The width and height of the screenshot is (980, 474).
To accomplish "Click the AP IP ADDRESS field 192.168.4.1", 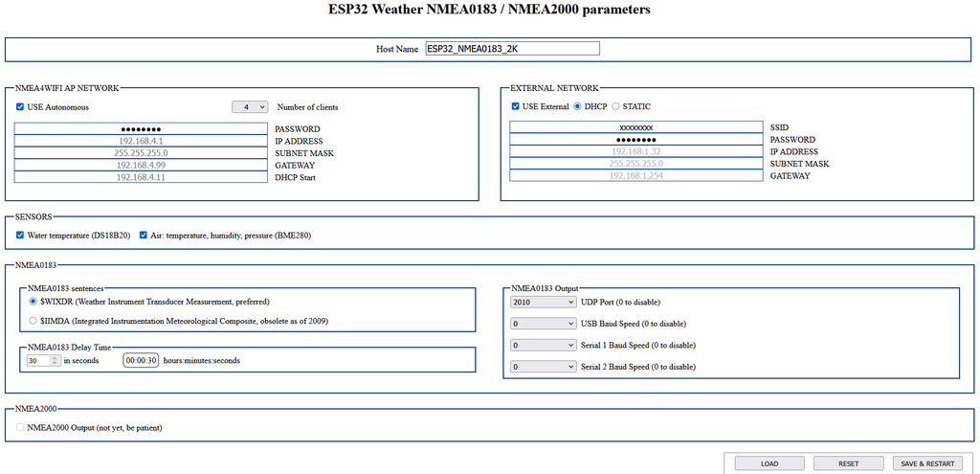I will (141, 142).
